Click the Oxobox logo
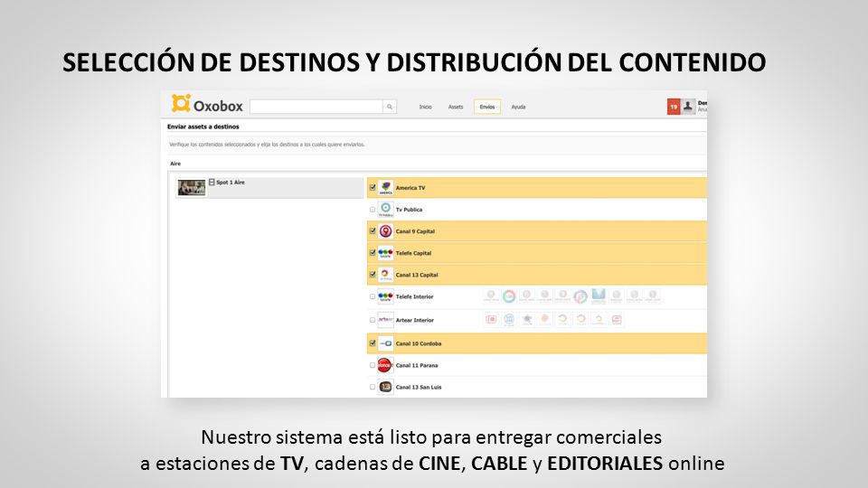868x488 pixels. point(207,105)
